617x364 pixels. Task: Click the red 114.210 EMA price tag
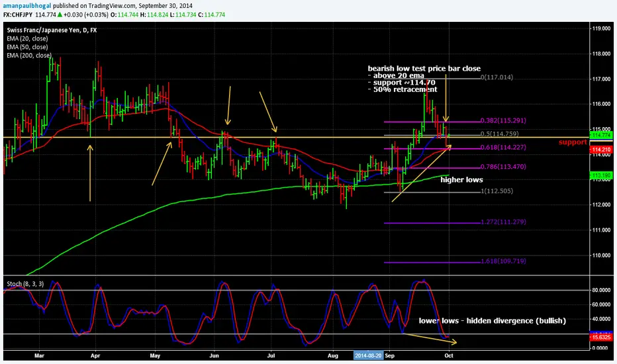click(601, 150)
